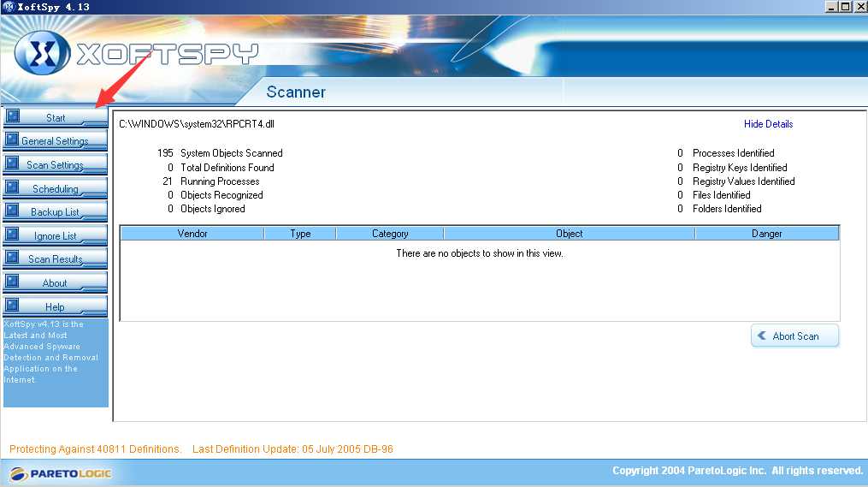Click 'Protecting Against 40811 Definitions' status text
The image size is (868, 487).
pos(95,448)
